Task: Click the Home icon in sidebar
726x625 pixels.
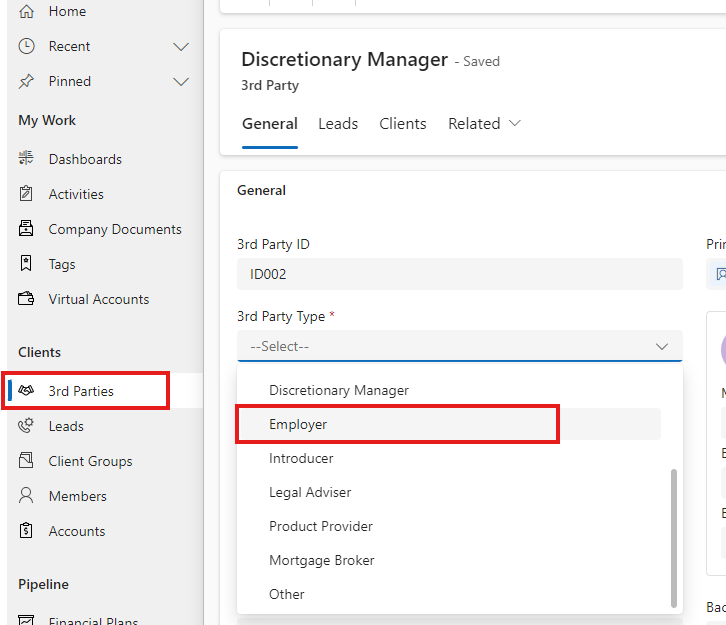Action: click(27, 11)
